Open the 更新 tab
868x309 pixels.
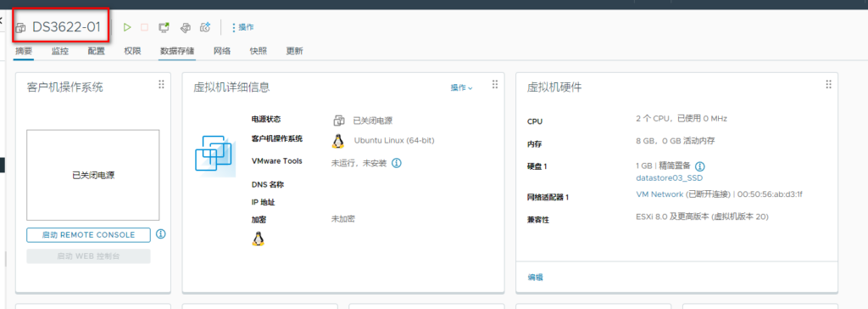[x=294, y=51]
